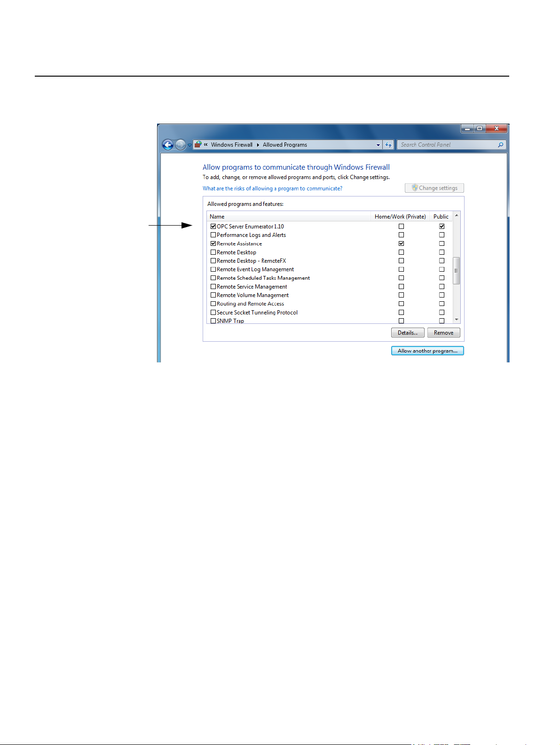
Task: Click the Remove button
Action: click(x=444, y=333)
